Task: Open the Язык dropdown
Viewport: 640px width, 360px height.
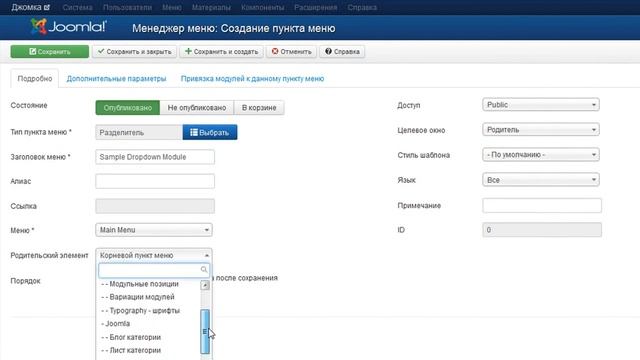Action: pyautogui.click(x=541, y=180)
